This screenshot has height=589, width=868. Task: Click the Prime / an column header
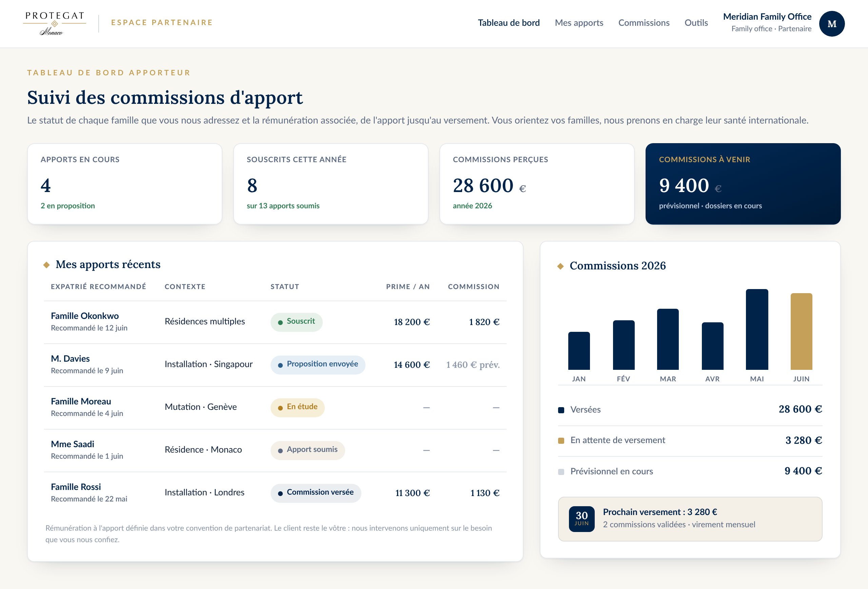click(x=408, y=287)
